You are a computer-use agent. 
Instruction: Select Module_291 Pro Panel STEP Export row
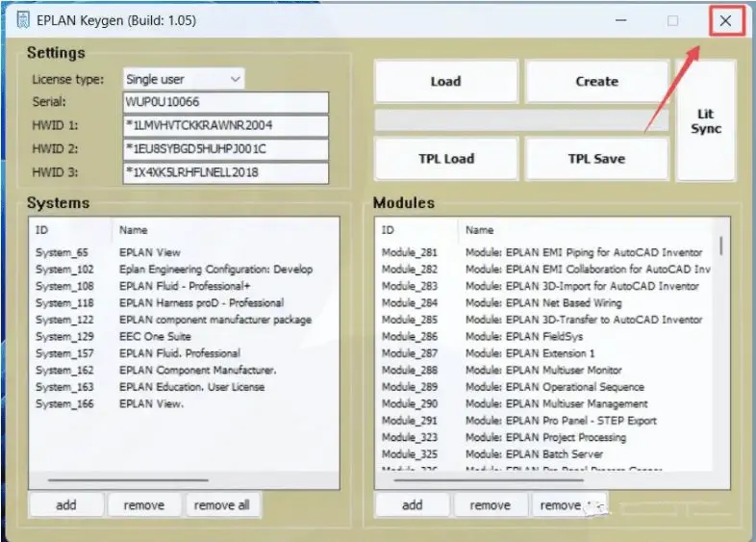coord(544,421)
